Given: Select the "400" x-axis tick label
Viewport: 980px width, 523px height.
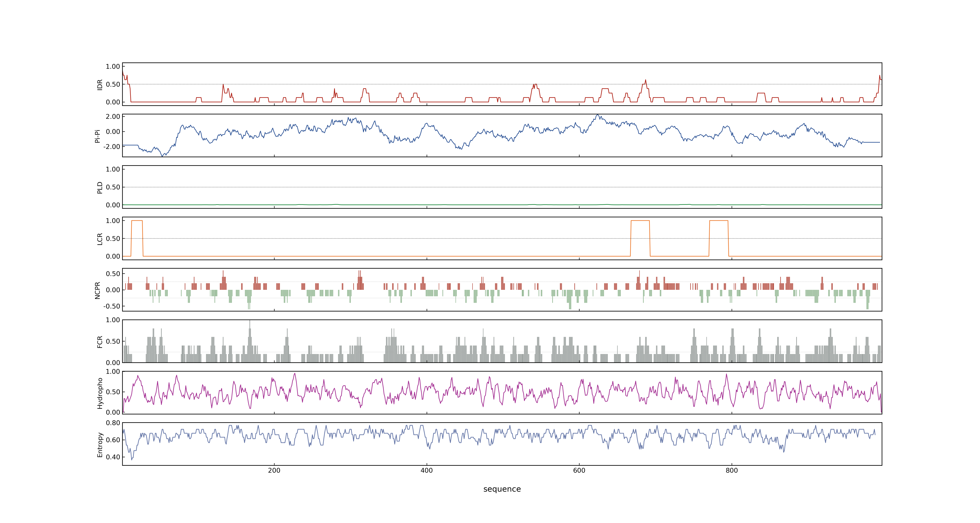Looking at the screenshot, I should [426, 470].
